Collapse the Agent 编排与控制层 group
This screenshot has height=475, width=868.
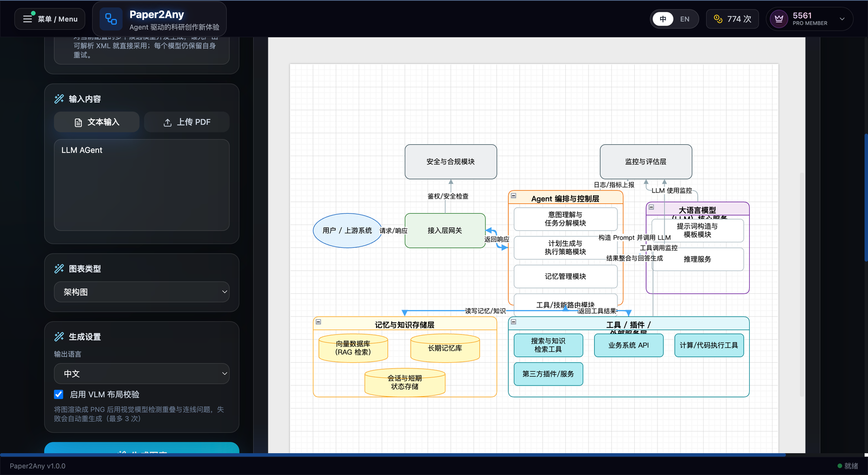514,196
